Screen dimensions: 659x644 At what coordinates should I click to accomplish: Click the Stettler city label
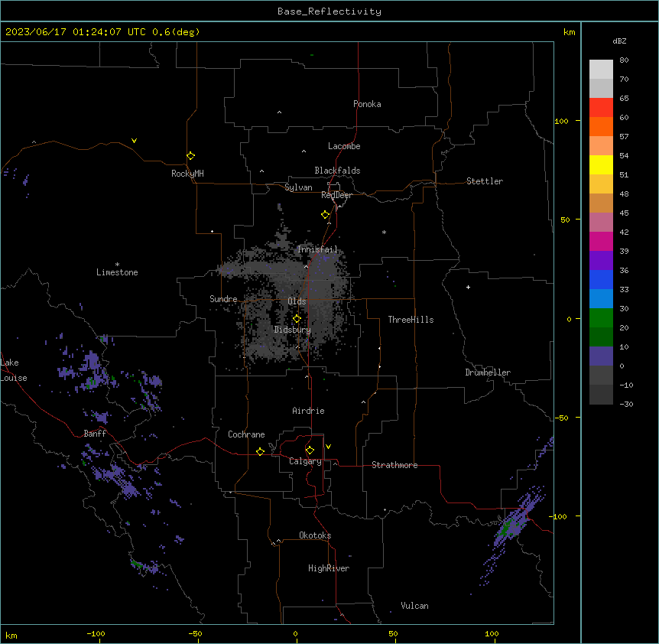click(x=485, y=181)
